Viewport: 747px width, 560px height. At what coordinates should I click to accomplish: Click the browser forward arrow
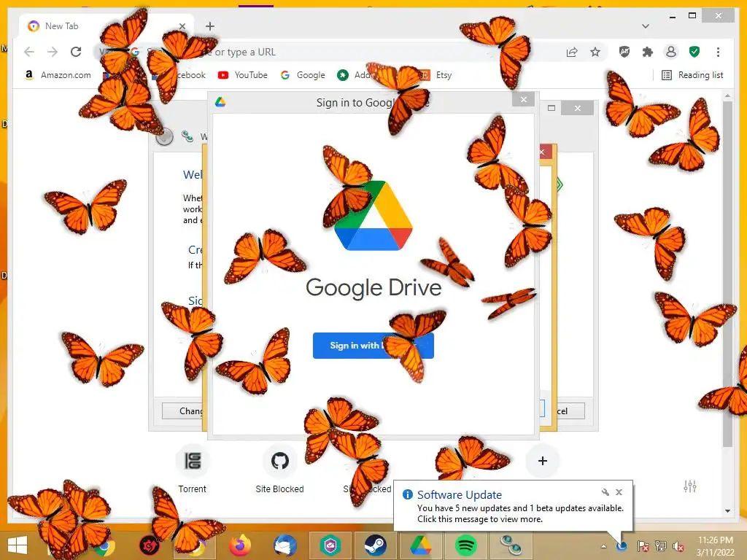[x=53, y=52]
